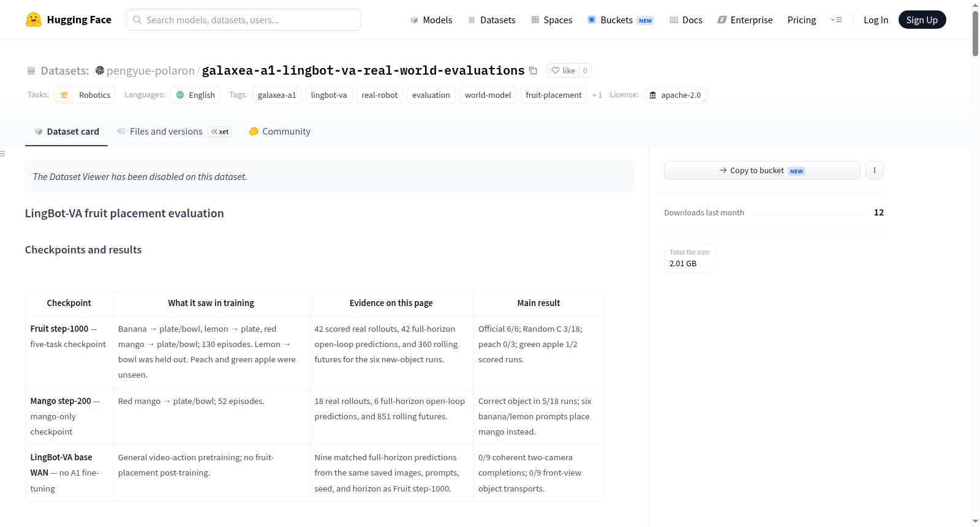
Task: Click the Downloads last month count 12
Action: 879,212
